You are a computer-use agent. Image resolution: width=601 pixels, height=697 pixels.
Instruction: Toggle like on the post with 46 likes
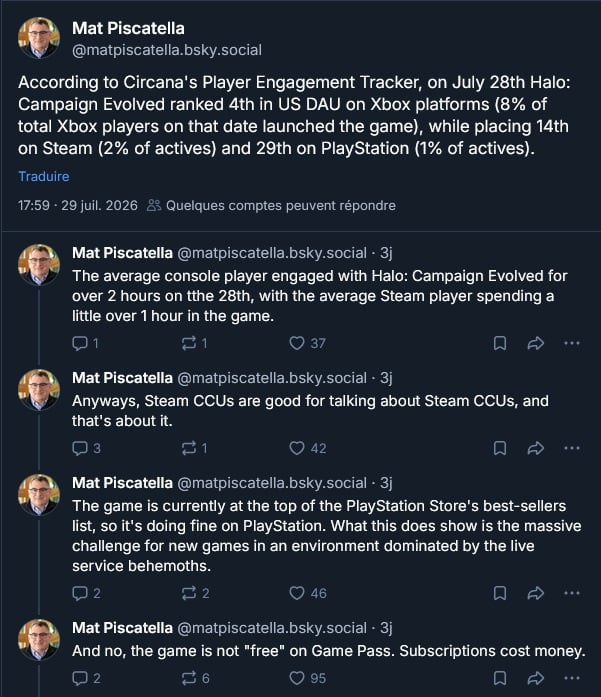click(308, 593)
